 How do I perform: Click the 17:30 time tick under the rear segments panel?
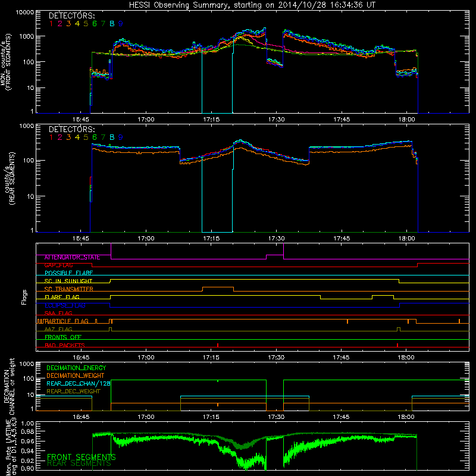(276, 239)
